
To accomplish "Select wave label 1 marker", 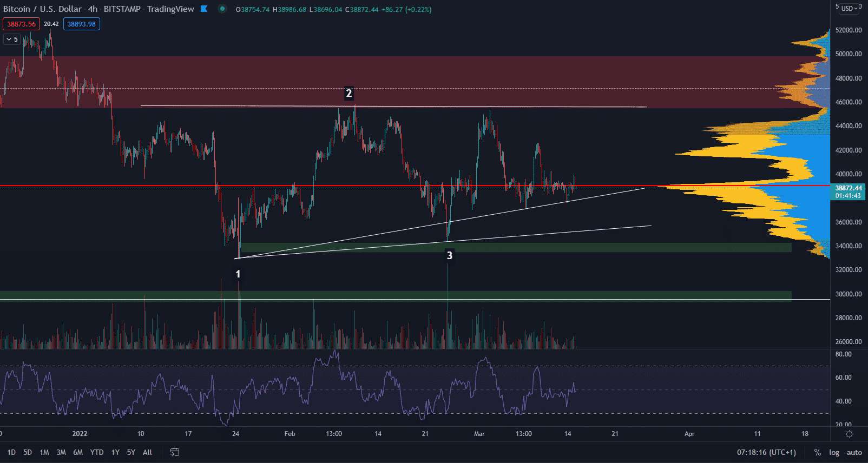I will click(238, 274).
